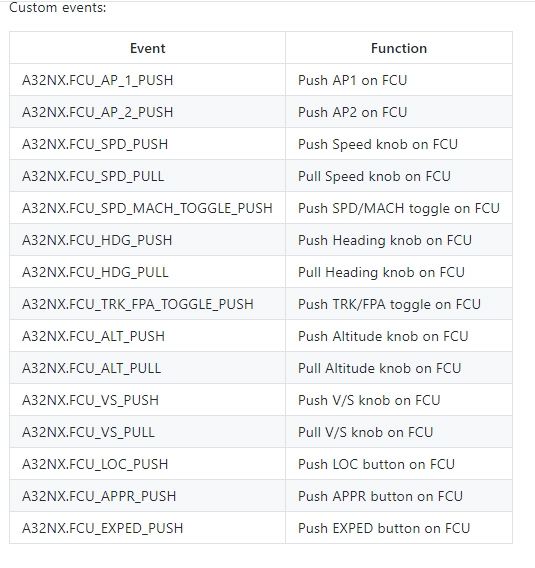Click A32NX.FCU_APPR_PUSH event text
Viewport: 535px width, 568px height.
99,496
